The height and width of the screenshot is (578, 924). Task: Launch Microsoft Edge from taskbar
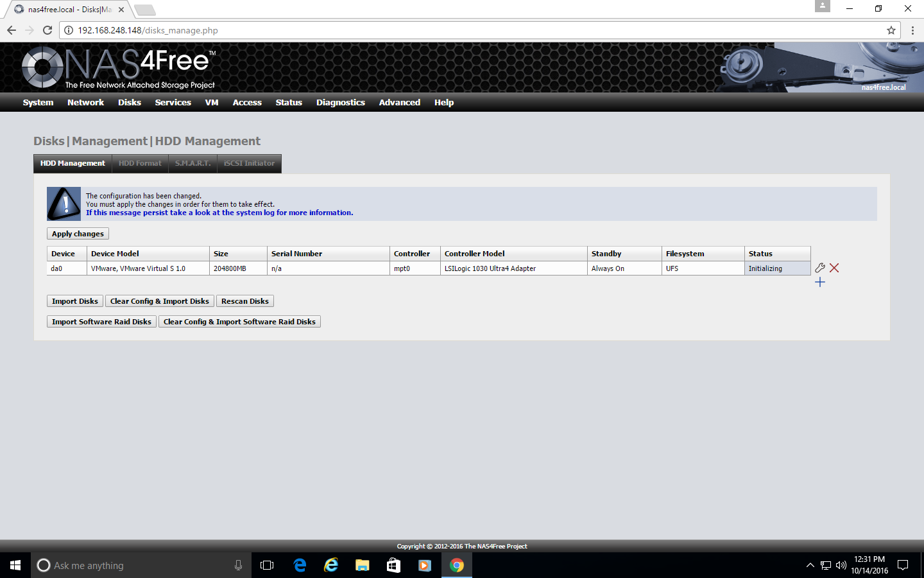(300, 565)
